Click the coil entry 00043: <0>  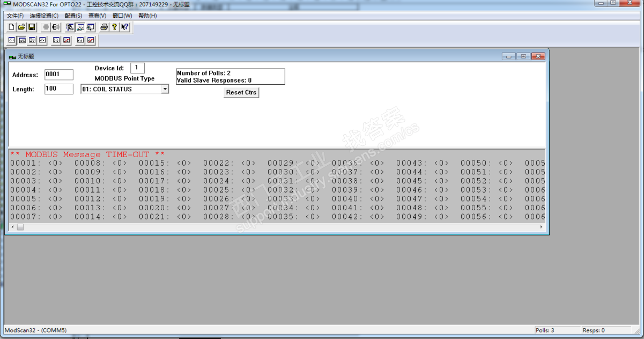click(x=423, y=163)
